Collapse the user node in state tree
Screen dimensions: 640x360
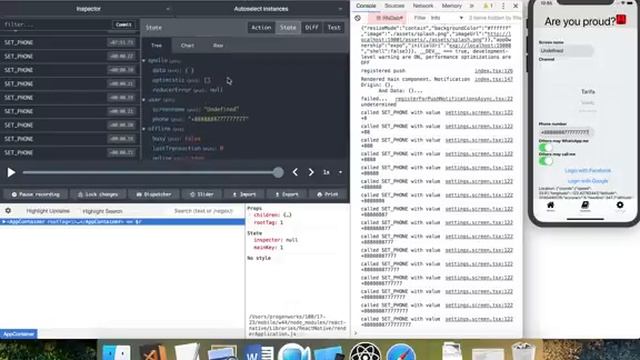[144, 100]
